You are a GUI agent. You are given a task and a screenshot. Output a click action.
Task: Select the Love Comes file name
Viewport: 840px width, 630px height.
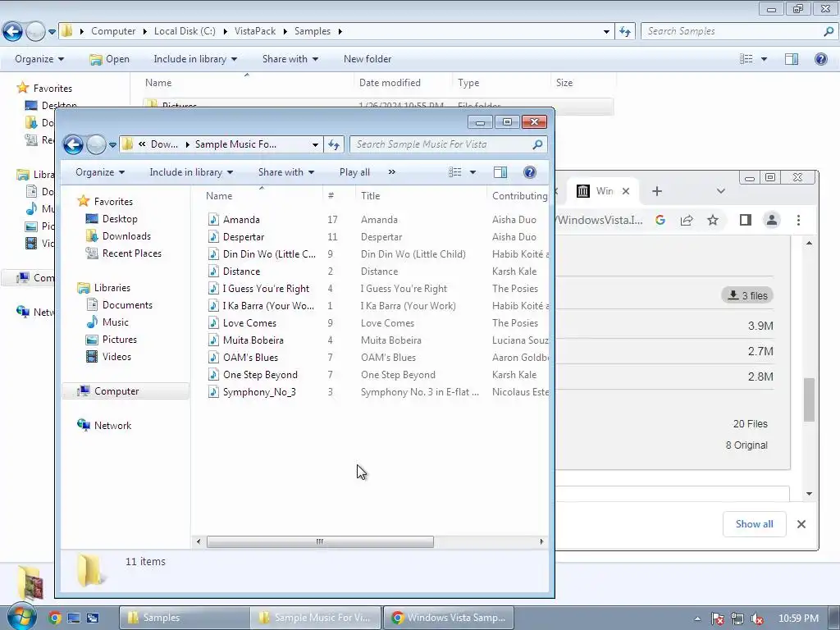click(x=249, y=322)
